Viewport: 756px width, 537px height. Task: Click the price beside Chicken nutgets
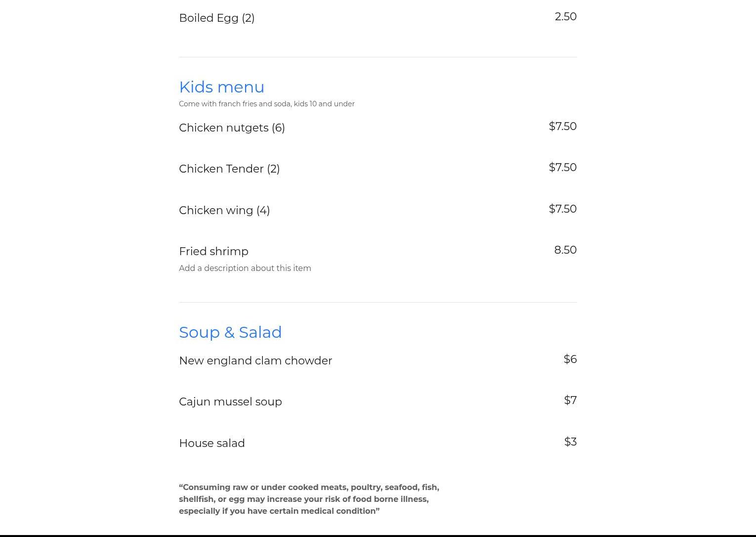pyautogui.click(x=562, y=127)
